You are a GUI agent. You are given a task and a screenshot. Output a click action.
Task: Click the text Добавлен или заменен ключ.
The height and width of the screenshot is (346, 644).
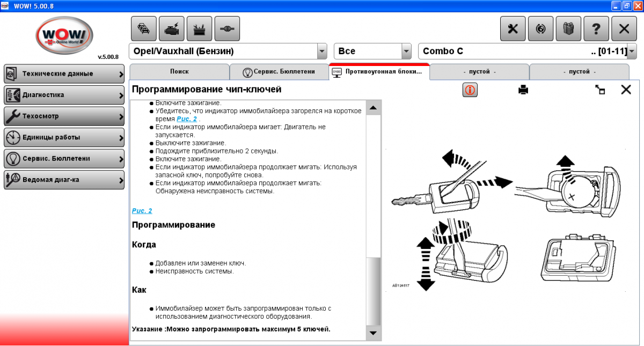[x=201, y=263]
